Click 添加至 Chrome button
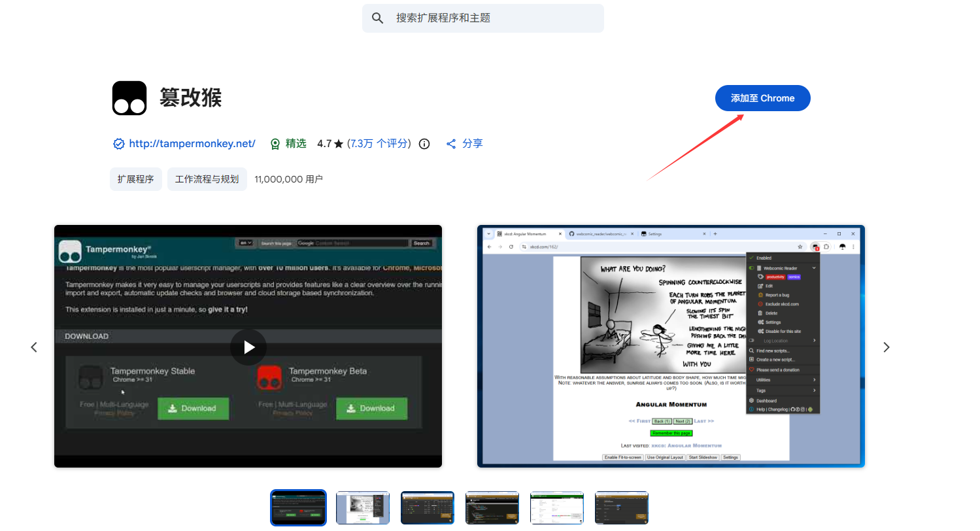This screenshot has height=531, width=980. point(762,98)
